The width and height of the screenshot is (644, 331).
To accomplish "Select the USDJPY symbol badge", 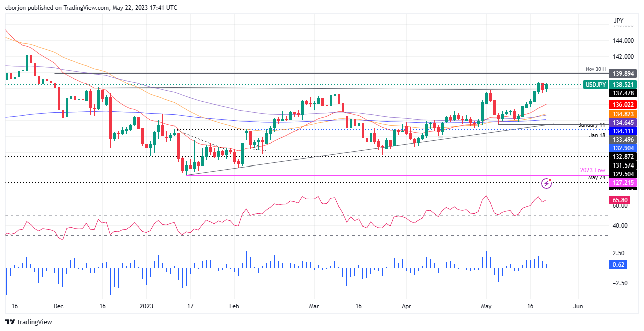I will [x=595, y=85].
